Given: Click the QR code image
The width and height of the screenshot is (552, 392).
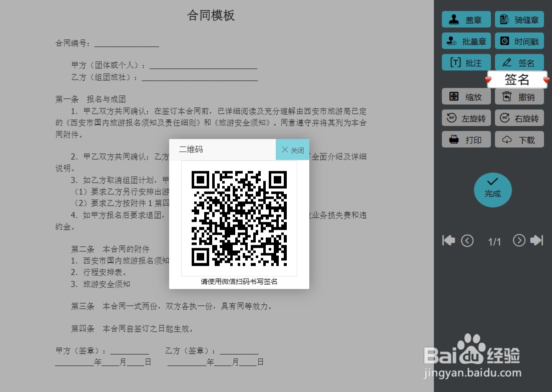Looking at the screenshot, I should [x=239, y=218].
